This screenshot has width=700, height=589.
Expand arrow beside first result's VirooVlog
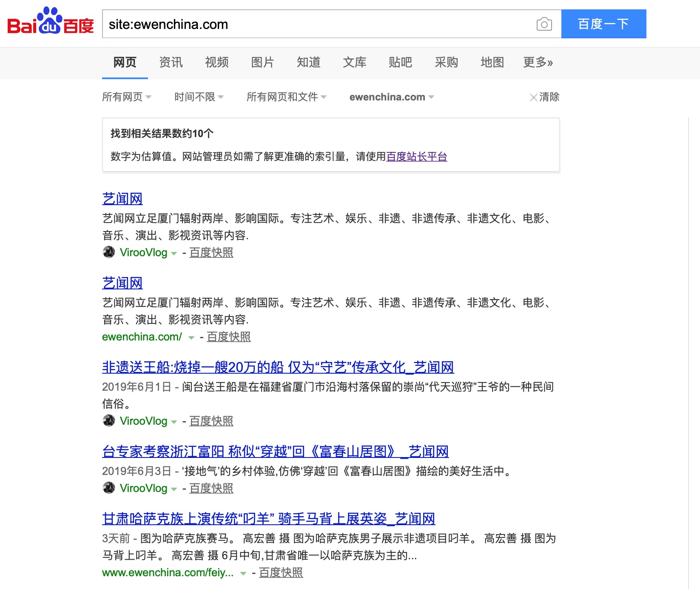[x=174, y=253]
